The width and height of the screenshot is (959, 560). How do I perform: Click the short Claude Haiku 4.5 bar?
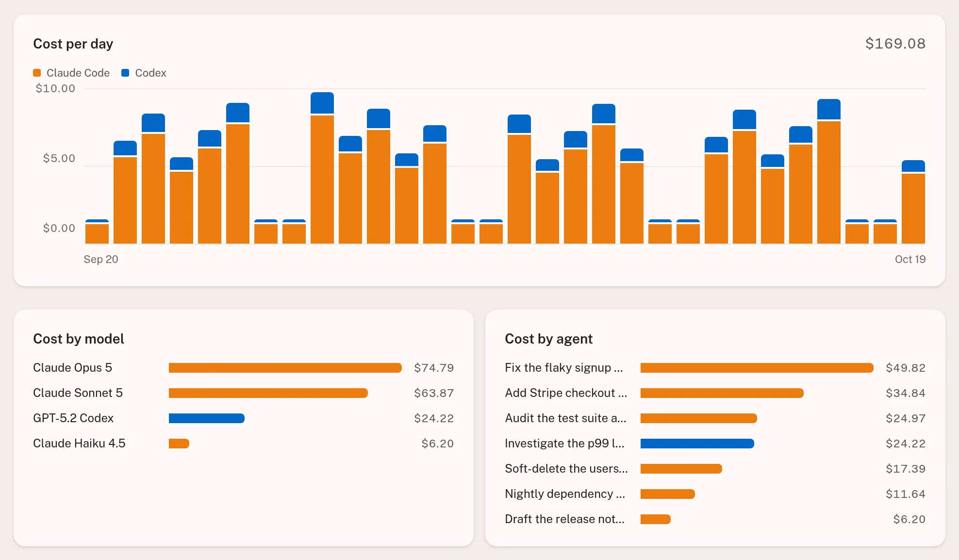click(x=179, y=444)
